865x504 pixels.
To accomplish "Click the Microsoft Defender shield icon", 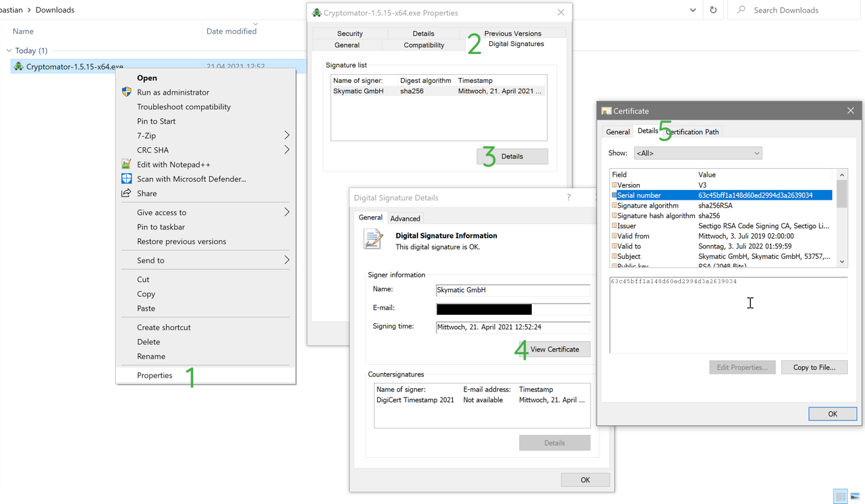I will click(x=127, y=179).
